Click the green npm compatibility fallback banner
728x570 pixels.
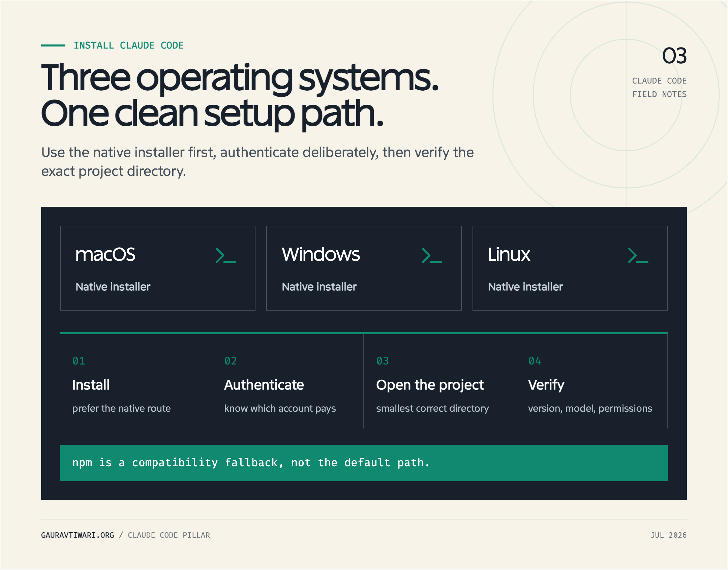click(x=364, y=463)
